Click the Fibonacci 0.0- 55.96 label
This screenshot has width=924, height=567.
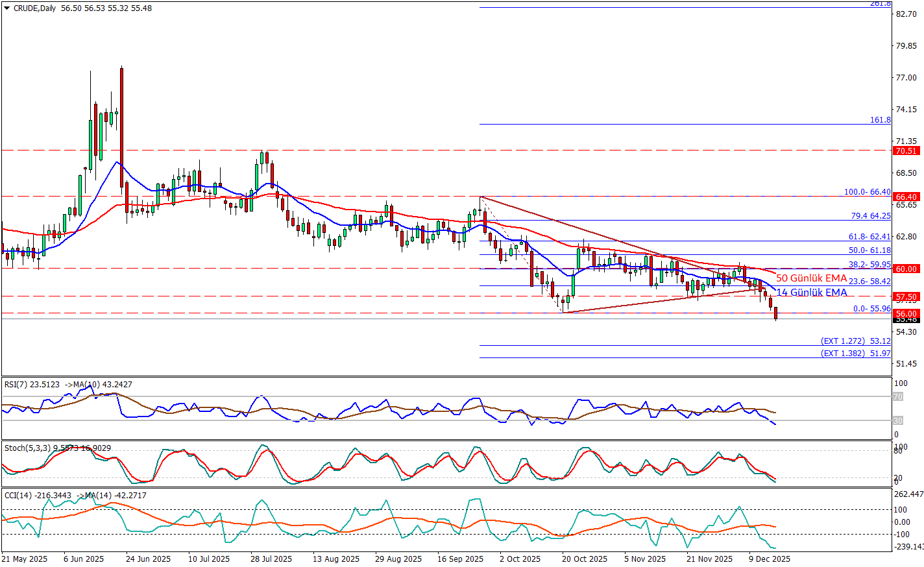[x=871, y=309]
